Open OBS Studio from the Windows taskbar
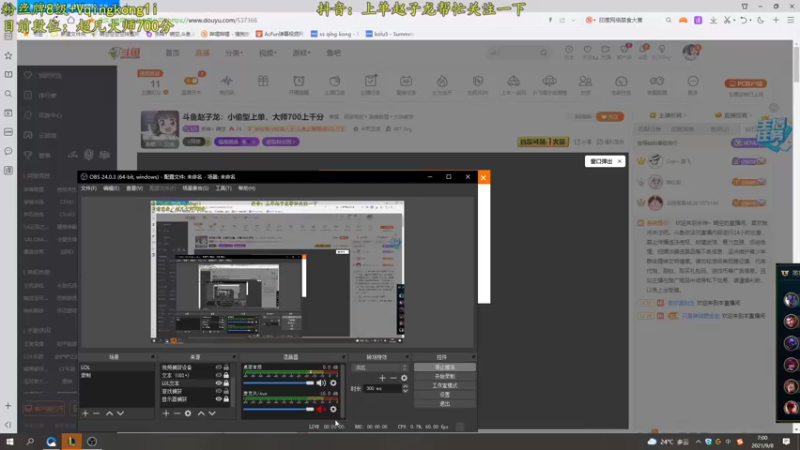The image size is (800, 450). [92, 441]
